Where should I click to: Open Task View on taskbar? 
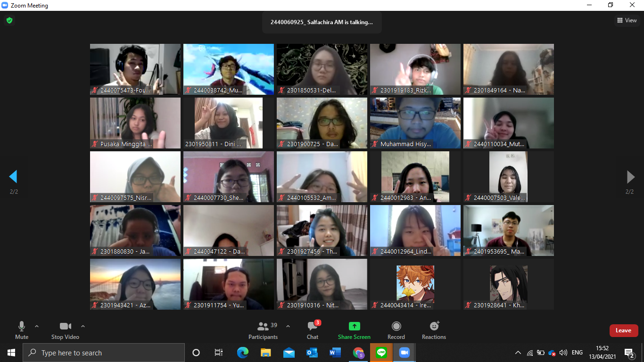[219, 353]
